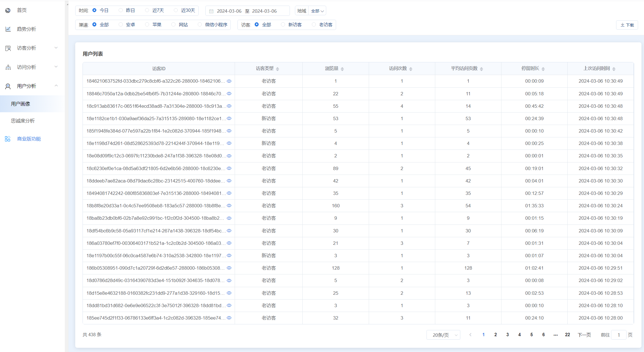Open 忠诚度分析 submenu item

(x=23, y=121)
